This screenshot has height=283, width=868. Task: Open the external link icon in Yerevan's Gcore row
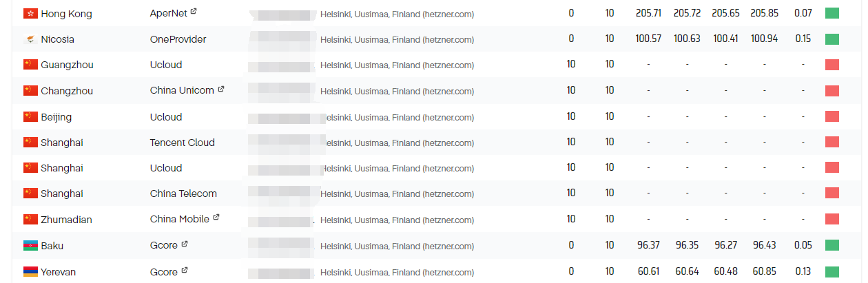click(x=185, y=270)
